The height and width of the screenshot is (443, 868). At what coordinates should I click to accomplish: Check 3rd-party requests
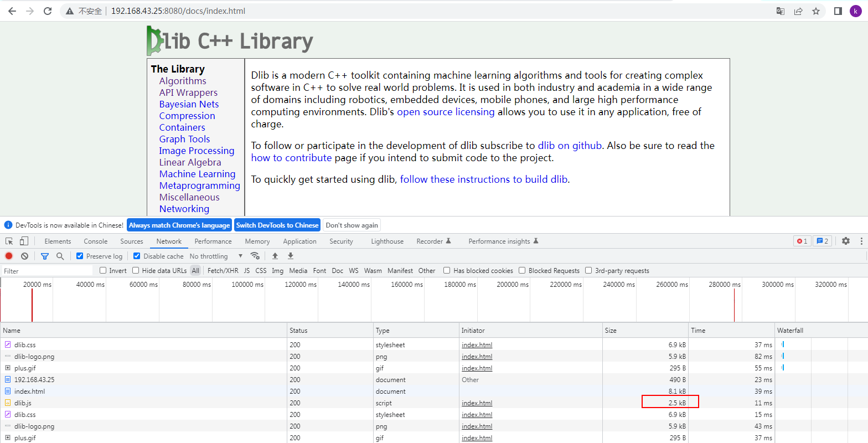(588, 271)
